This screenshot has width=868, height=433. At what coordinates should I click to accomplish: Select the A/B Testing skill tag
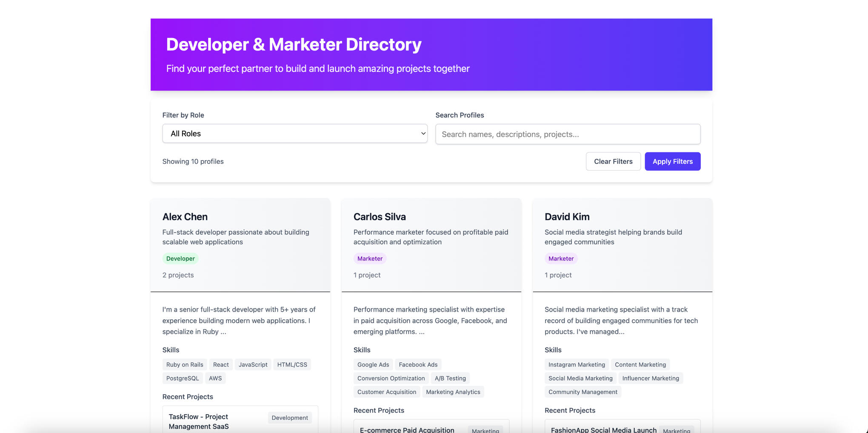tap(450, 378)
